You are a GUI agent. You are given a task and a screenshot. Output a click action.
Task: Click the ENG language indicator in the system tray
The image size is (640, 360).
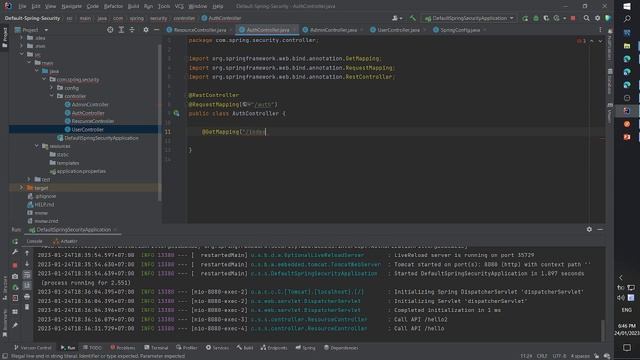pos(627,310)
